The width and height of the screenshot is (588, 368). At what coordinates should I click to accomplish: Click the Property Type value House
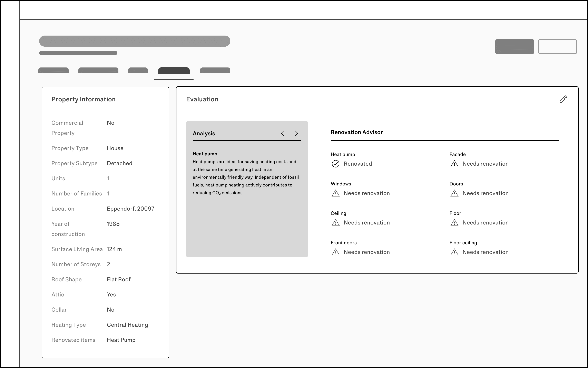[x=115, y=148]
